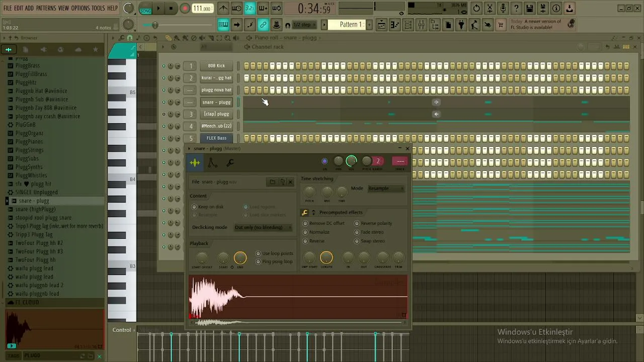
Task: Open the sampler Sample settings tab
Action: pyautogui.click(x=195, y=162)
